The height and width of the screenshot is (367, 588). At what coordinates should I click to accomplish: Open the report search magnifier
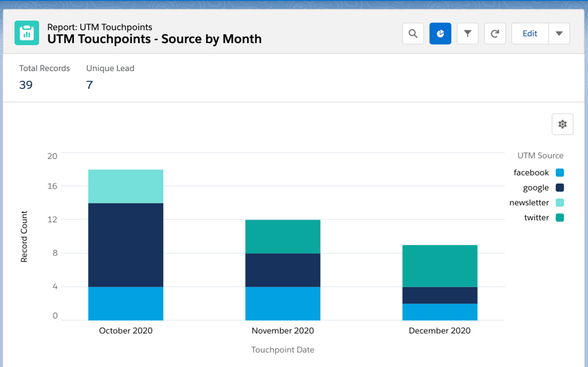tap(413, 33)
